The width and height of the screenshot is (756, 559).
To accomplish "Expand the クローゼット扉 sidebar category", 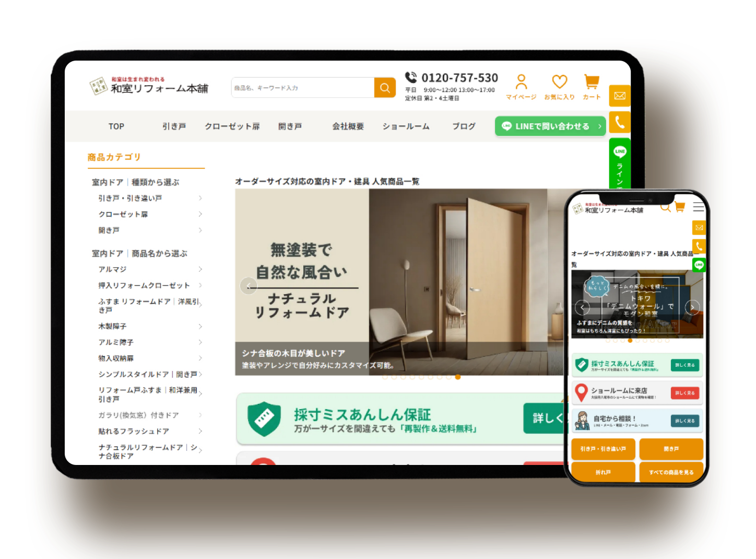I will point(200,214).
